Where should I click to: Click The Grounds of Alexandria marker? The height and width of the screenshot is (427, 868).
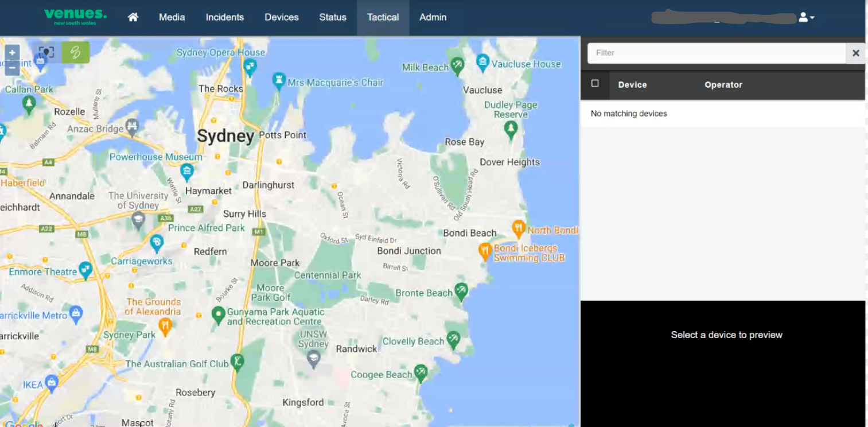point(165,326)
